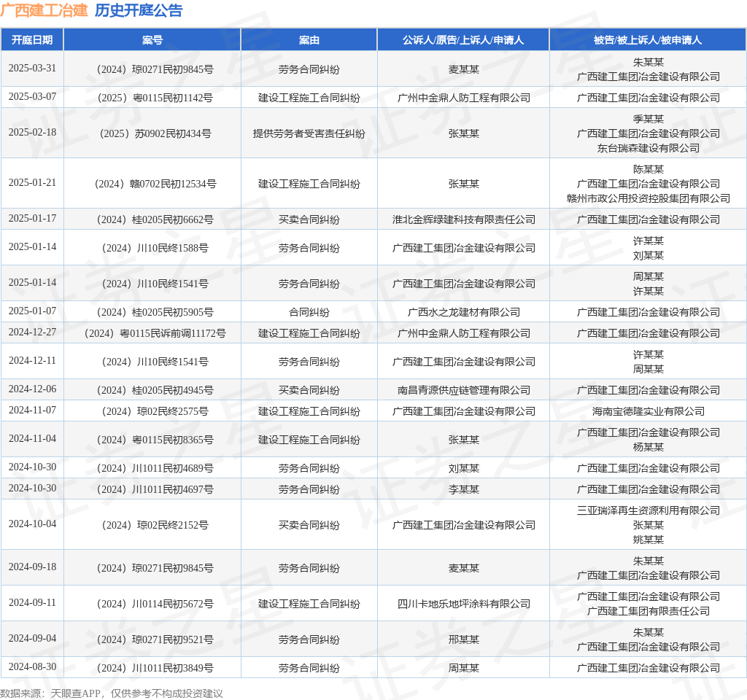The width and height of the screenshot is (747, 700).
Task: Click the 广西建工冶建 title text
Action: click(x=44, y=10)
